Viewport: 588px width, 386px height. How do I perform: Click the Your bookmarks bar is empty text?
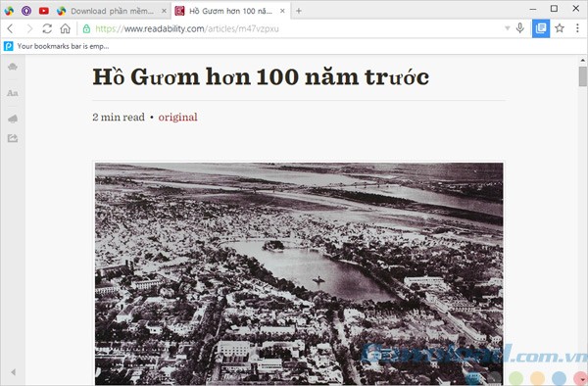click(63, 46)
